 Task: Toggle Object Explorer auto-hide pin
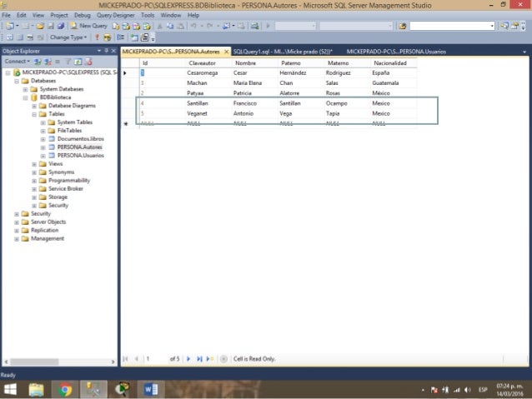(106, 51)
